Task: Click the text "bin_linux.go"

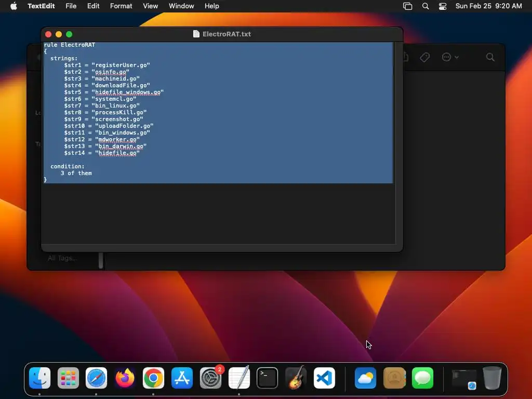Action: tap(116, 106)
